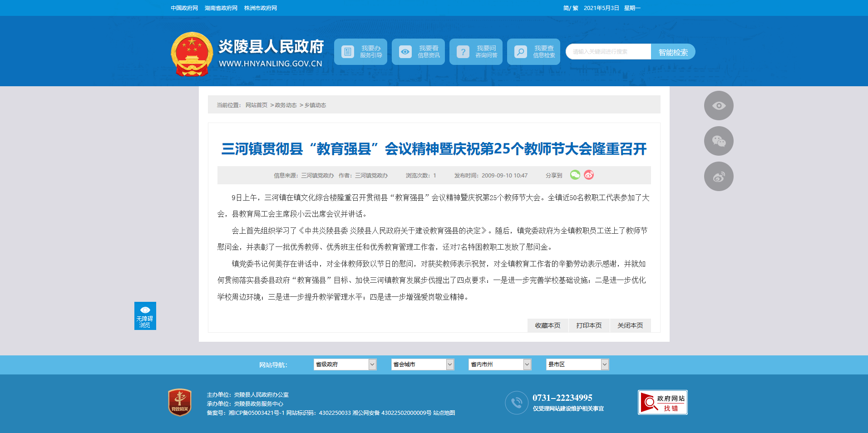Open the 县市区 dropdown
868x433 pixels.
coord(577,364)
